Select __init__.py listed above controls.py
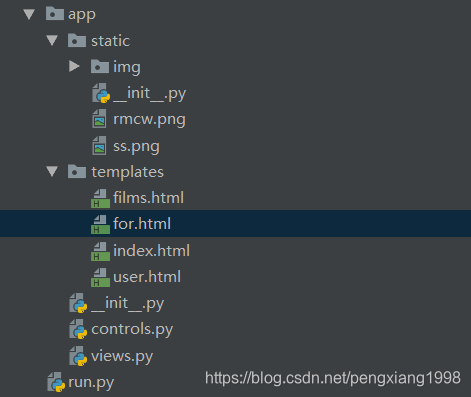Viewport: 471px width, 397px height. [127, 304]
